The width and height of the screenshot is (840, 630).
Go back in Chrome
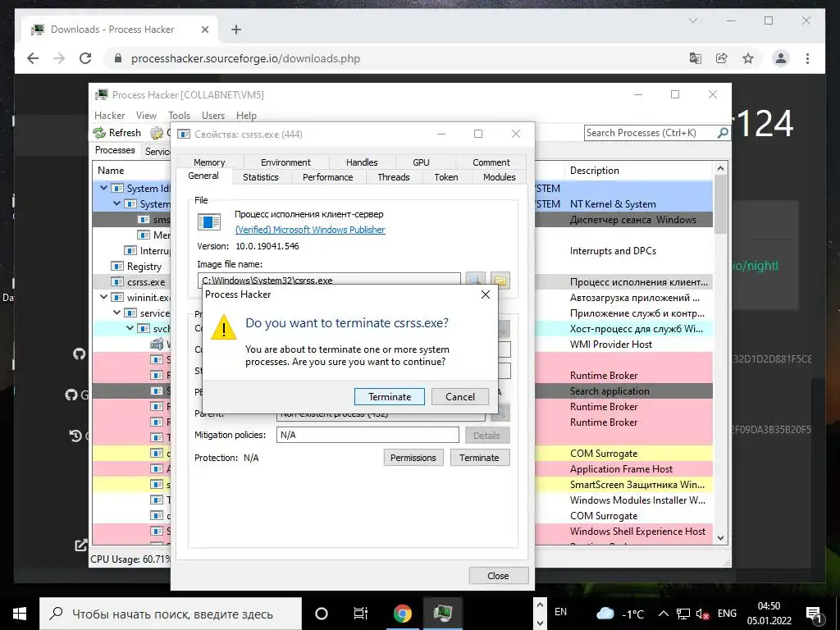click(33, 58)
